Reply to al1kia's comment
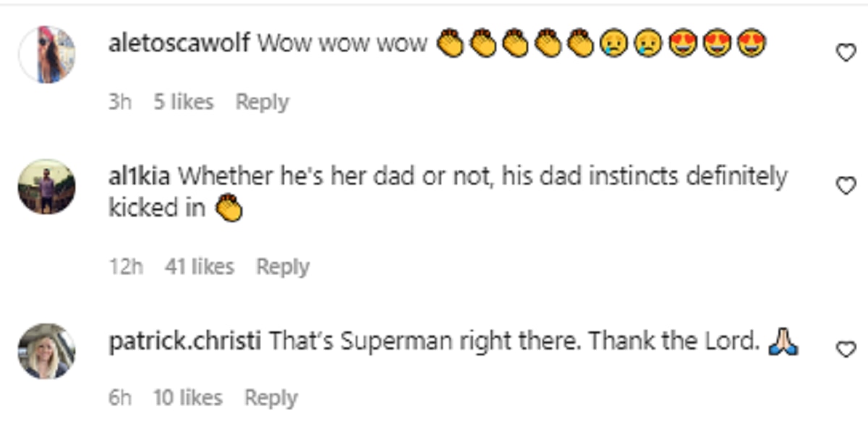The height and width of the screenshot is (421, 868). [x=282, y=267]
